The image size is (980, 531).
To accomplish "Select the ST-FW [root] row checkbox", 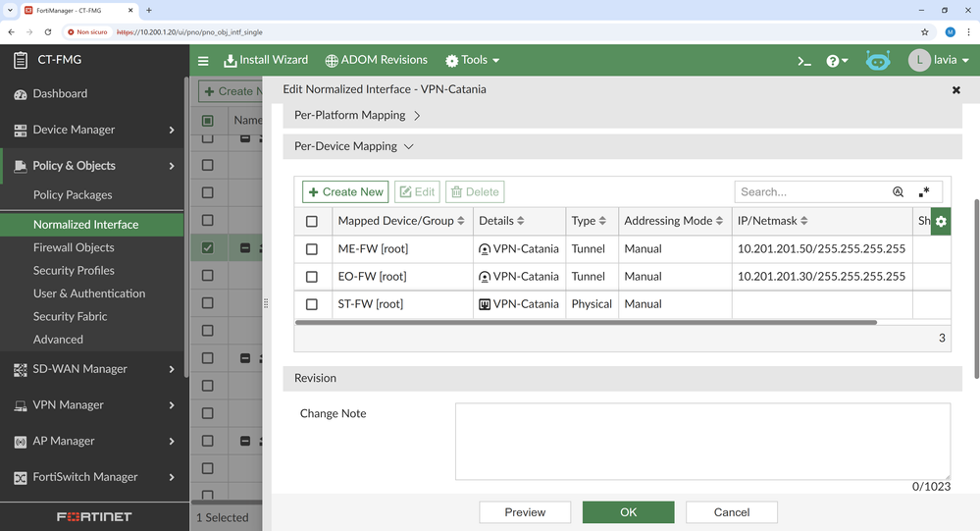I will point(312,304).
